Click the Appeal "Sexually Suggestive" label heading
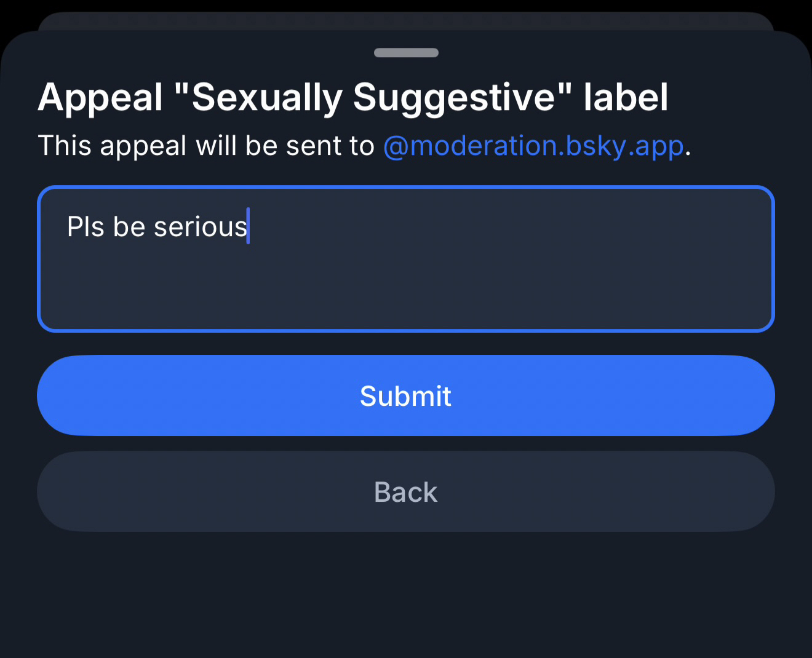Screen dimensions: 812x658 [352, 97]
